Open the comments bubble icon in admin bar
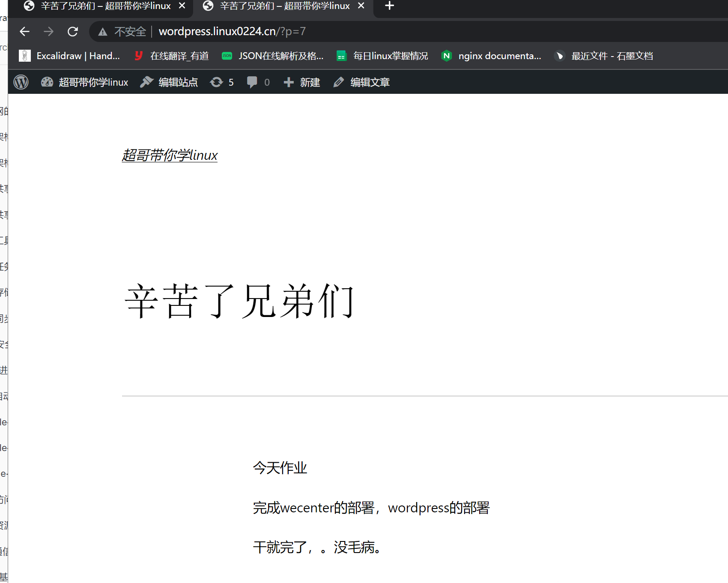The width and height of the screenshot is (728, 583). [253, 82]
